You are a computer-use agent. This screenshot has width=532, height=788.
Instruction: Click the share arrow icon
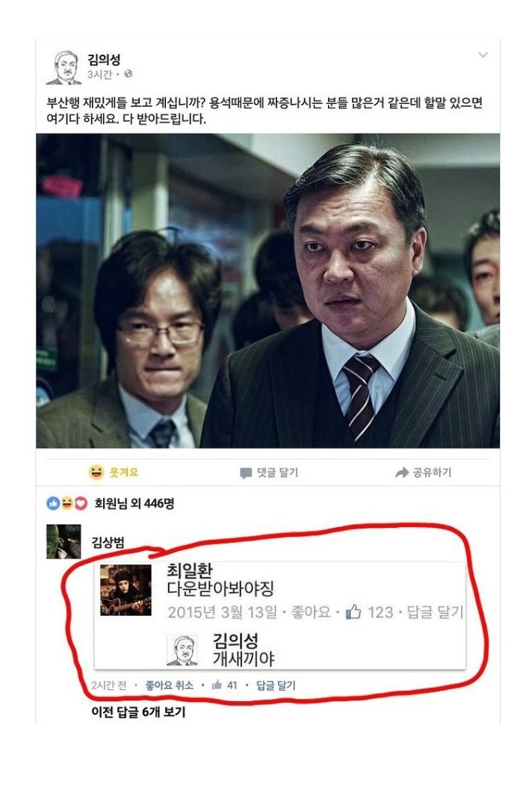402,473
